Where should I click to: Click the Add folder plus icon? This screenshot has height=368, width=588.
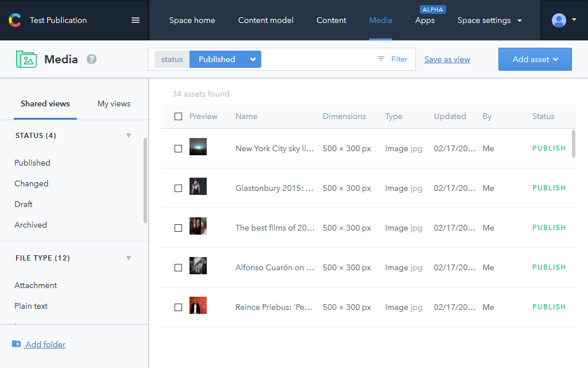coord(16,344)
